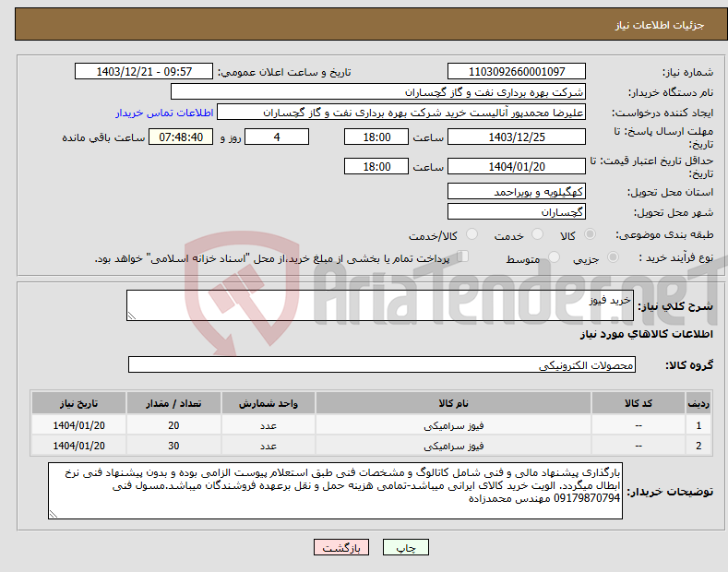The height and width of the screenshot is (572, 728).
Task: Click response deadline date 1403/12/25
Action: tap(517, 137)
